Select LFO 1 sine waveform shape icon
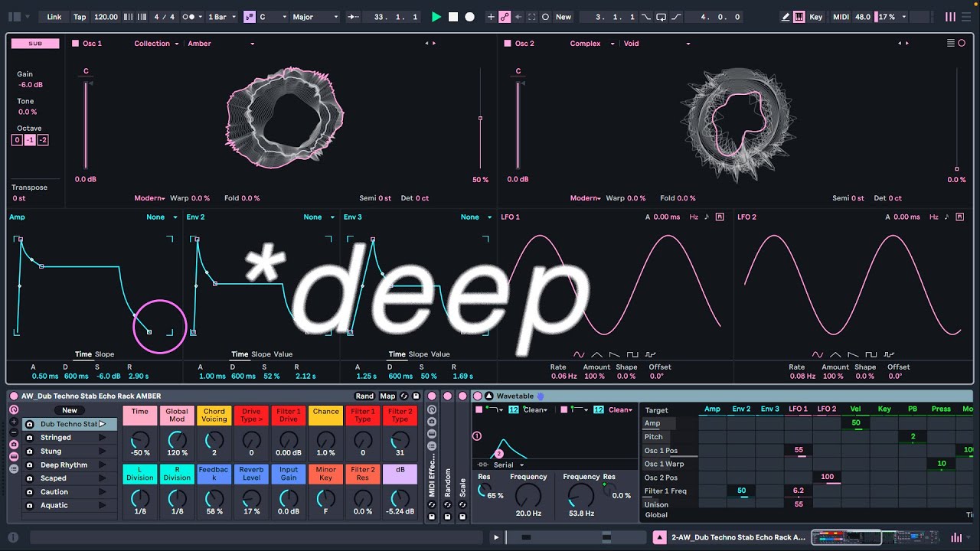980x551 pixels. pyautogui.click(x=579, y=354)
